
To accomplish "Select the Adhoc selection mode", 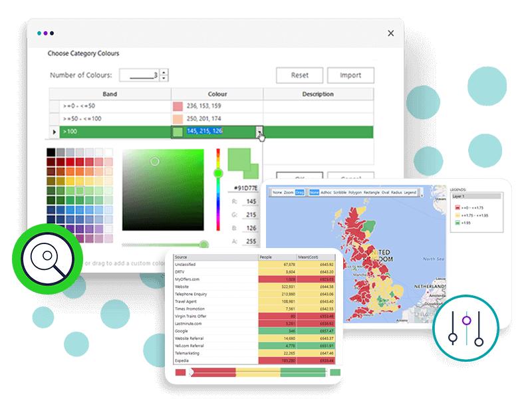I will pyautogui.click(x=327, y=192).
